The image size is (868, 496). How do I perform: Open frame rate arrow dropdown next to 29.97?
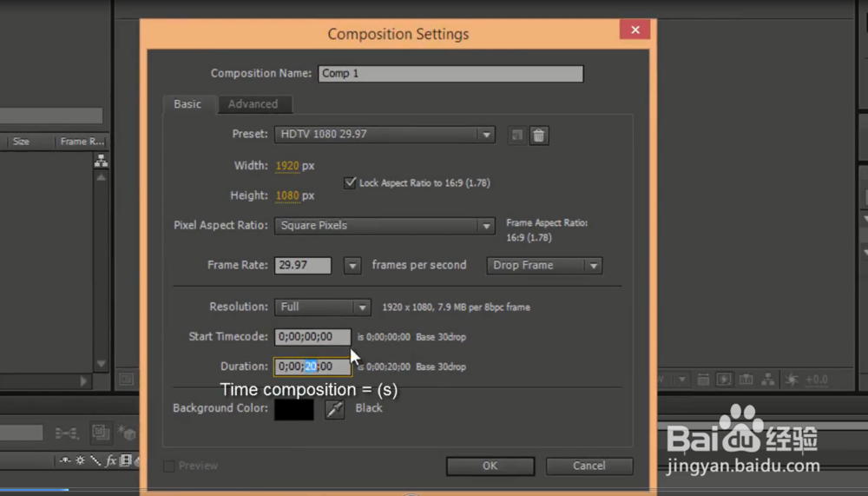click(x=352, y=266)
